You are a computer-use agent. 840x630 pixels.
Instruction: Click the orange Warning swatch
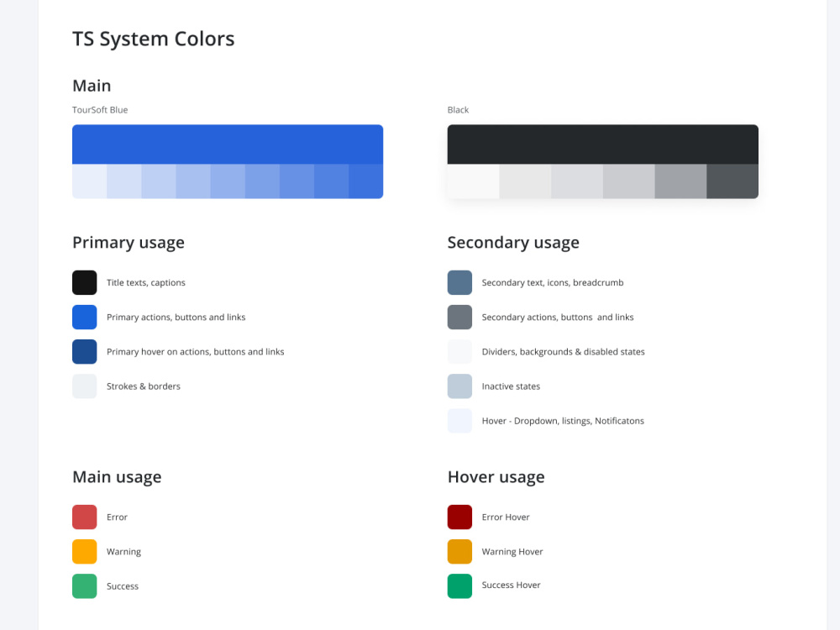point(85,551)
